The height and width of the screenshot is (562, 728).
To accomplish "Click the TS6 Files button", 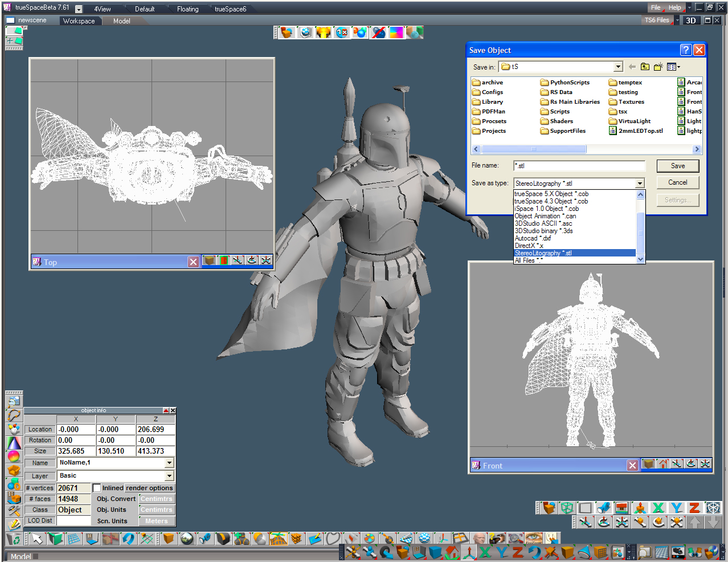I will [x=657, y=21].
